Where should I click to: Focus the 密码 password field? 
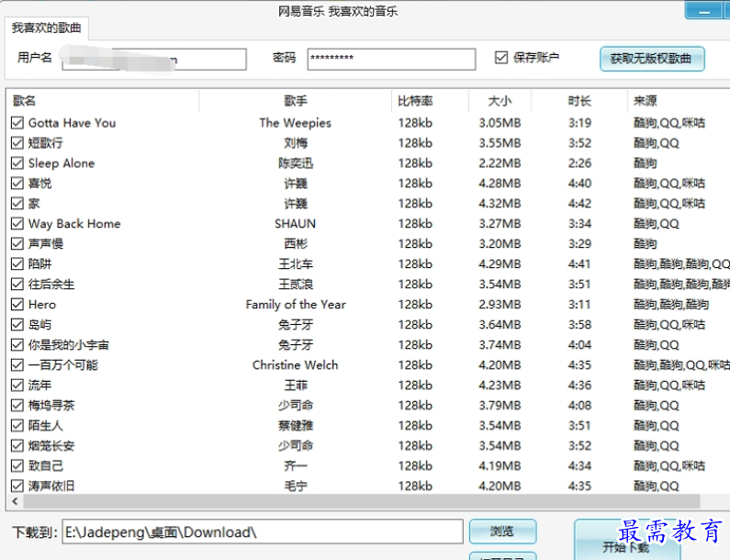point(391,59)
